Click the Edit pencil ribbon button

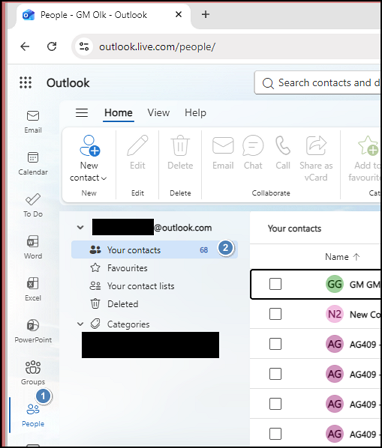click(x=137, y=152)
